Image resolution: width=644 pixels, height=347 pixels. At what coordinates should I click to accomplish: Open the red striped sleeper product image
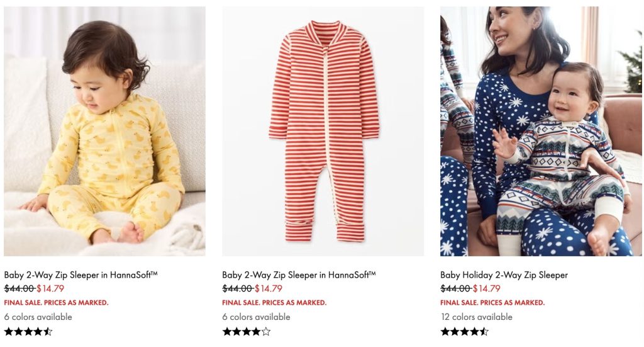[323, 131]
